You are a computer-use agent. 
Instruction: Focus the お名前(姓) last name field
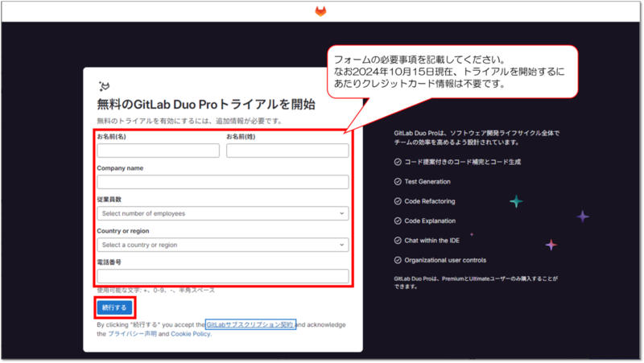pos(287,151)
